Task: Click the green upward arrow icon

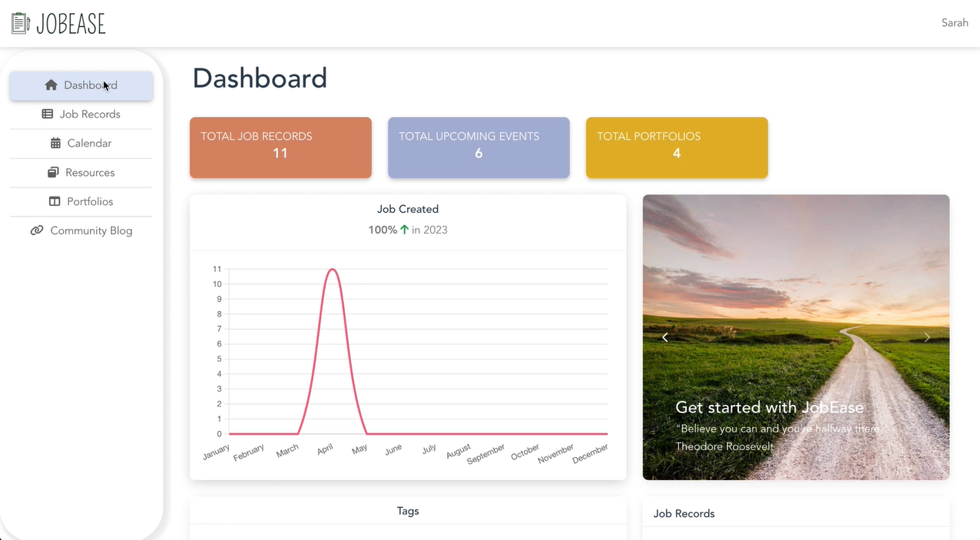Action: click(x=405, y=230)
